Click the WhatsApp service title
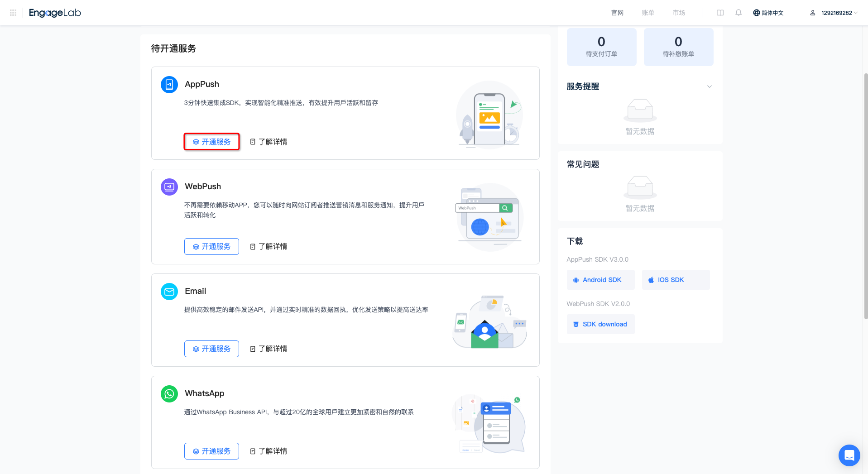This screenshot has width=868, height=474. coord(205,393)
